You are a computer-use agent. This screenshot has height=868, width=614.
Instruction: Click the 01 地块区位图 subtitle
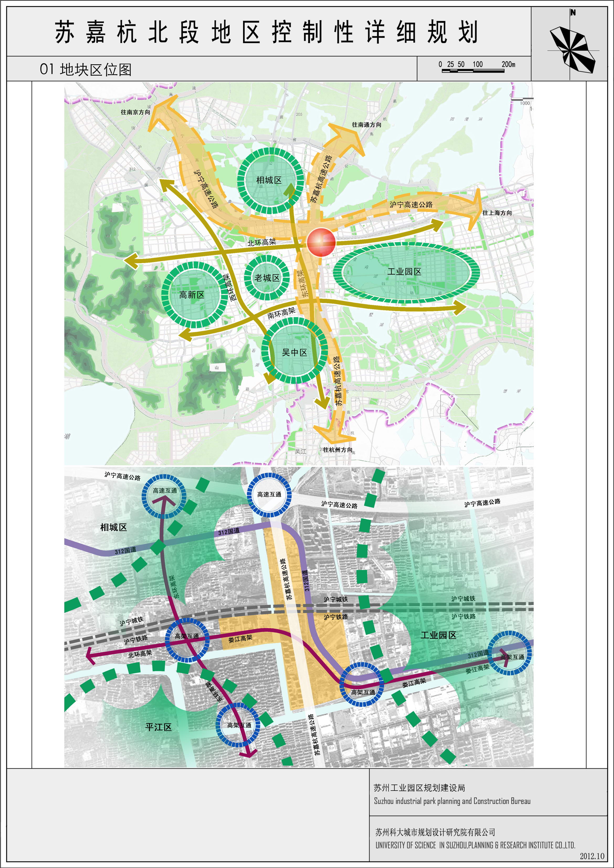pos(86,69)
